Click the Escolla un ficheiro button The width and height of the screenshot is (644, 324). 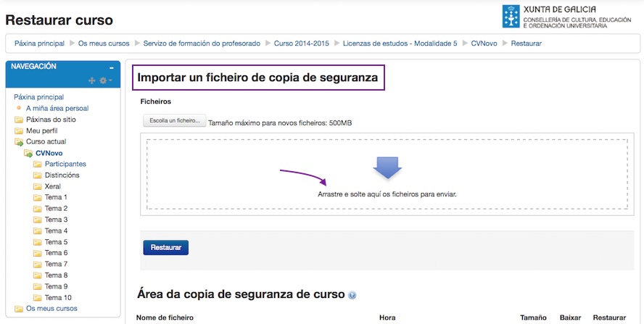tap(175, 121)
